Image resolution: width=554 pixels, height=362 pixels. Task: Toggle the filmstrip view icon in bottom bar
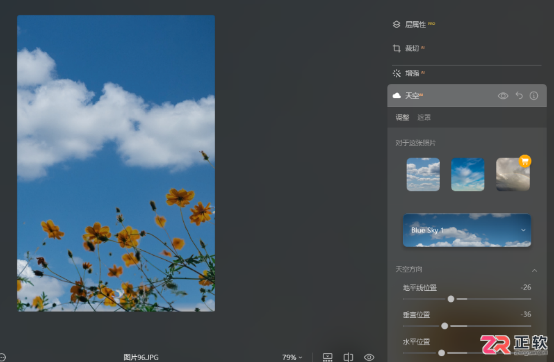pyautogui.click(x=328, y=357)
